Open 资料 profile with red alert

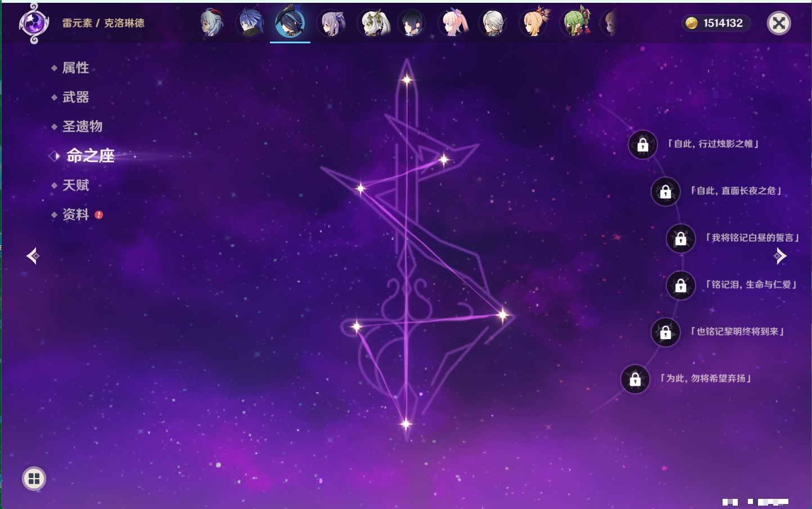click(75, 214)
